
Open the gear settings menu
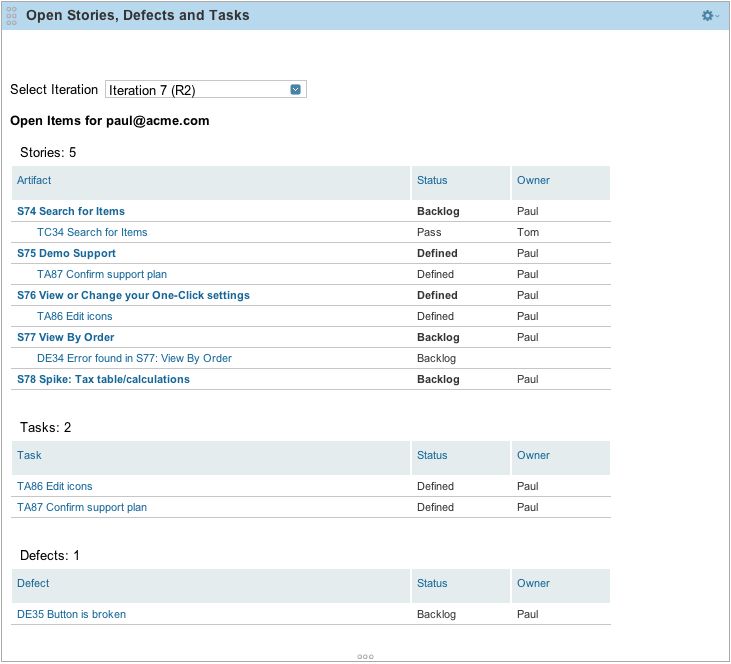pos(710,16)
